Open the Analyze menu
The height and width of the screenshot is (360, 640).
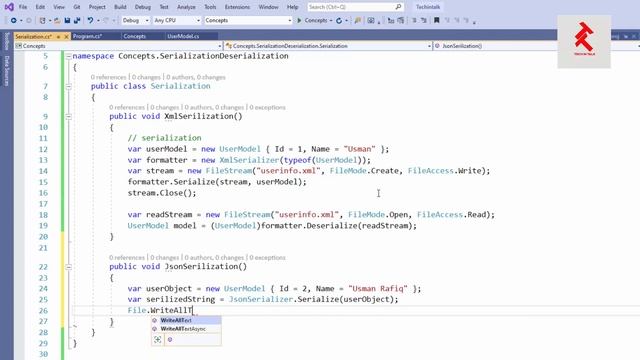(186, 7)
